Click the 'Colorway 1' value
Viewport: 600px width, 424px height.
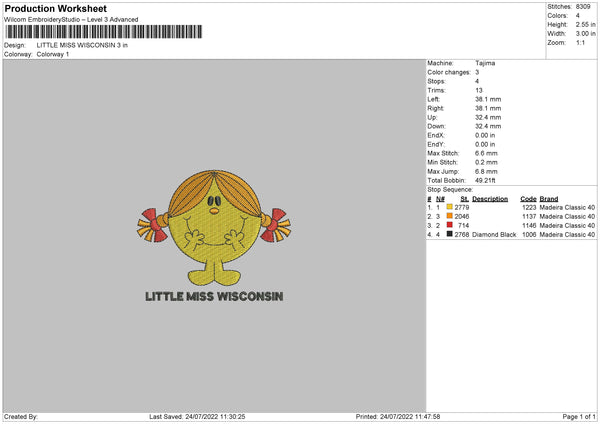point(53,54)
